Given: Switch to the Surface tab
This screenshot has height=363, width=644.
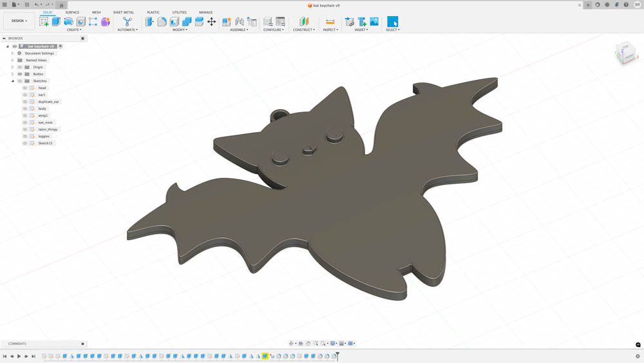Looking at the screenshot, I should 72,12.
